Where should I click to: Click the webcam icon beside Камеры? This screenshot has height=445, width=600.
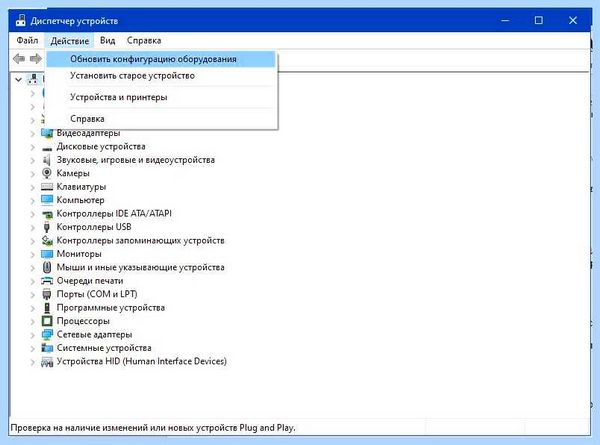point(47,173)
